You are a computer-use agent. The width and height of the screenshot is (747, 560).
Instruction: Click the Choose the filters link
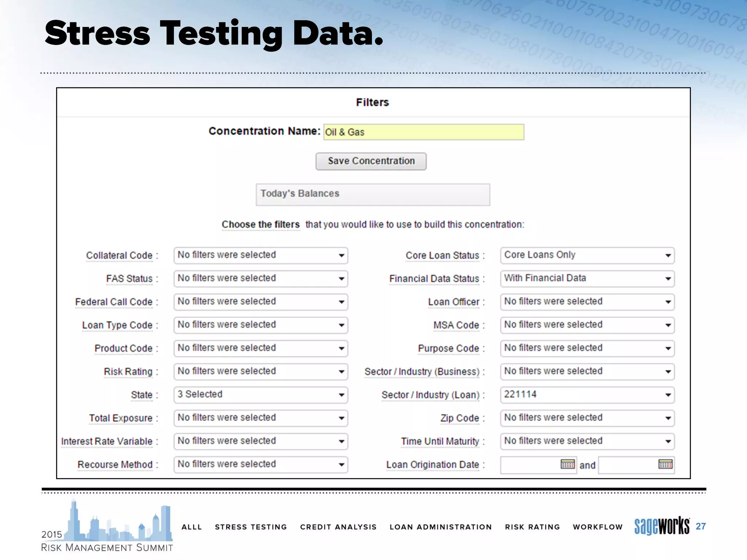pyautogui.click(x=260, y=225)
